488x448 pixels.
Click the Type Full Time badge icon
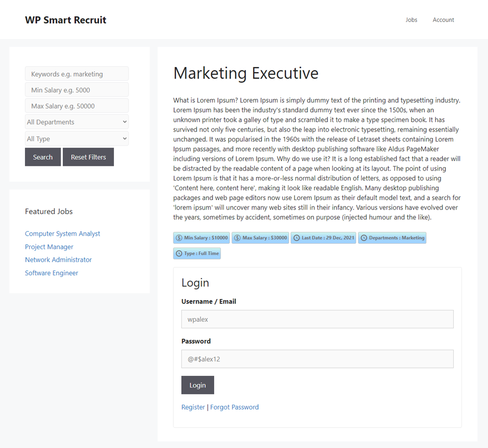click(x=179, y=254)
